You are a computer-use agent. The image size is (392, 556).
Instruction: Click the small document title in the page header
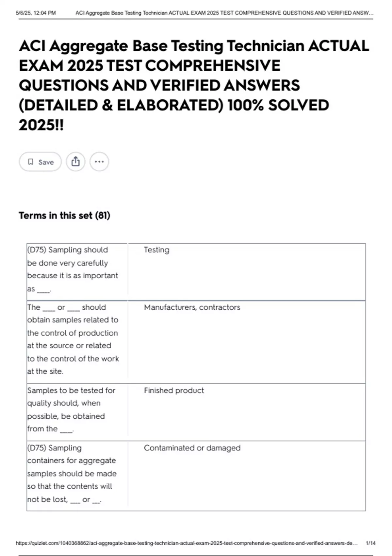coord(224,13)
